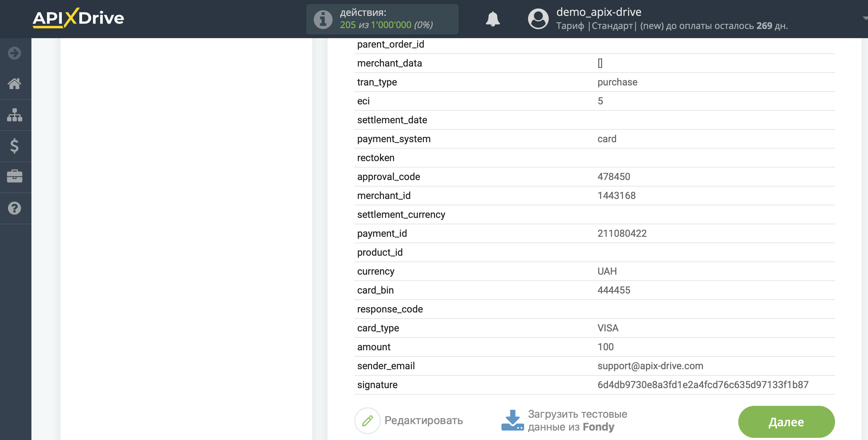The height and width of the screenshot is (440, 868).
Task: Expand the sidebar with the arrow icon
Action: [14, 53]
